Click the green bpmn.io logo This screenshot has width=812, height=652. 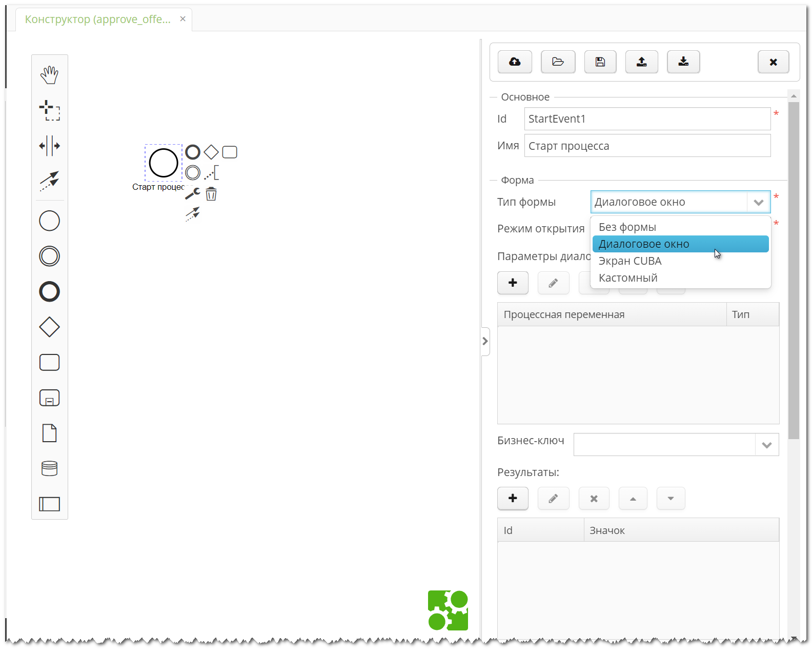coord(448,610)
